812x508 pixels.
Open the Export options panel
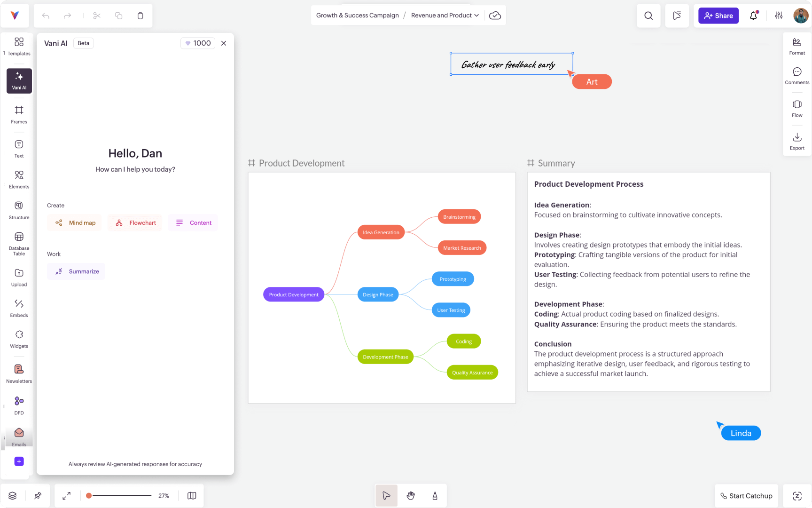click(797, 141)
